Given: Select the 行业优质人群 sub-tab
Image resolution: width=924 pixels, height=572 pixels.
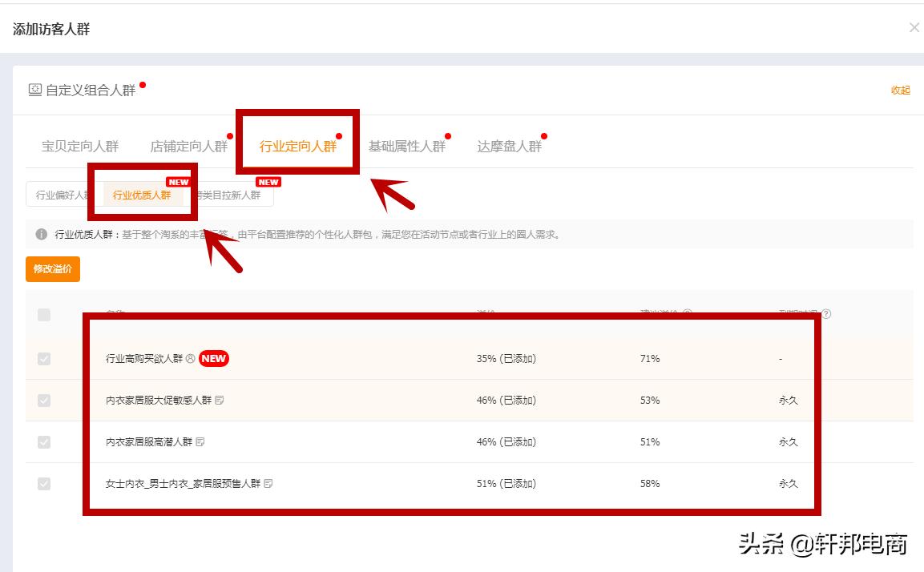Looking at the screenshot, I should [x=141, y=195].
